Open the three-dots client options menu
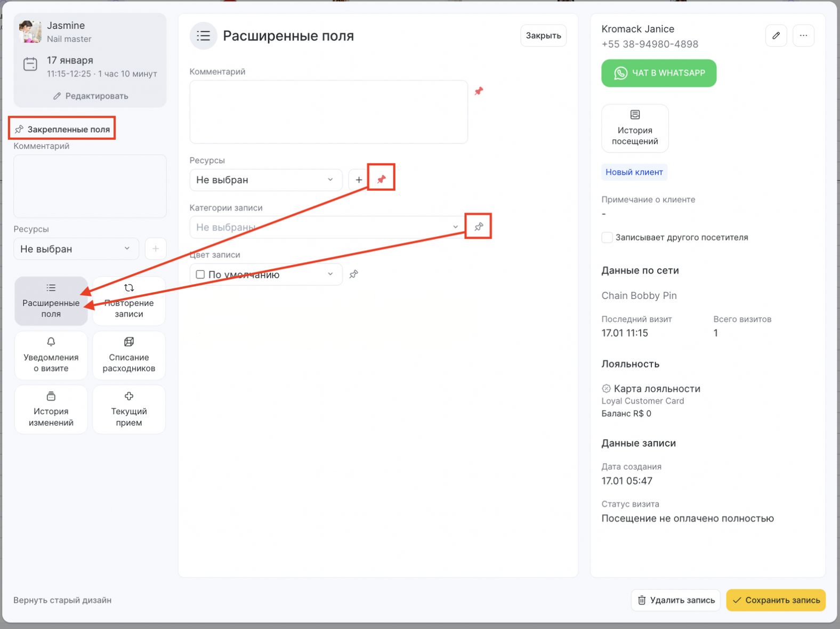The width and height of the screenshot is (840, 629). click(x=803, y=36)
